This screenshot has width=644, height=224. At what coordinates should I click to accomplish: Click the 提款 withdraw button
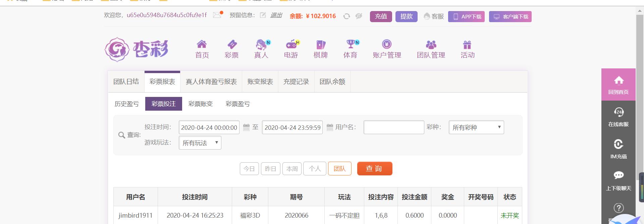[407, 16]
